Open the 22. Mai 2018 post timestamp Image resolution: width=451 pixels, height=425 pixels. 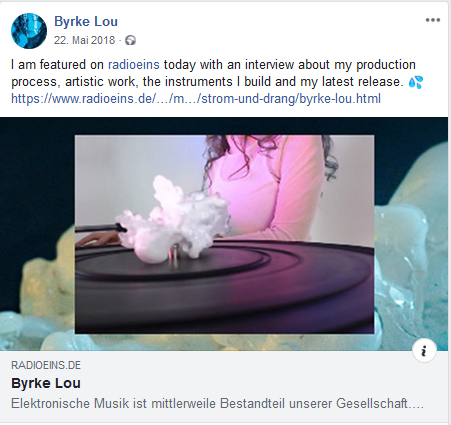tap(84, 40)
